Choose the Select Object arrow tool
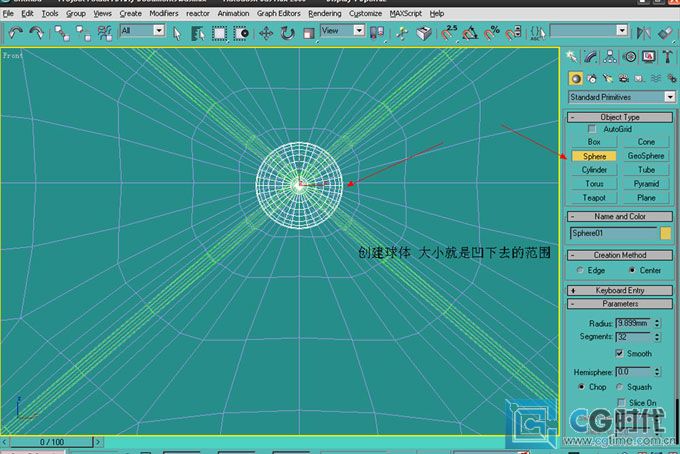Viewport: 680px width, 454px height. tap(177, 33)
